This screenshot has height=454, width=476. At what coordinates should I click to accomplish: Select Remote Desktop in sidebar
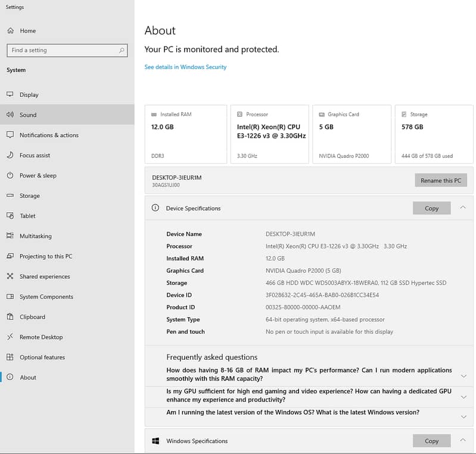[67, 337]
